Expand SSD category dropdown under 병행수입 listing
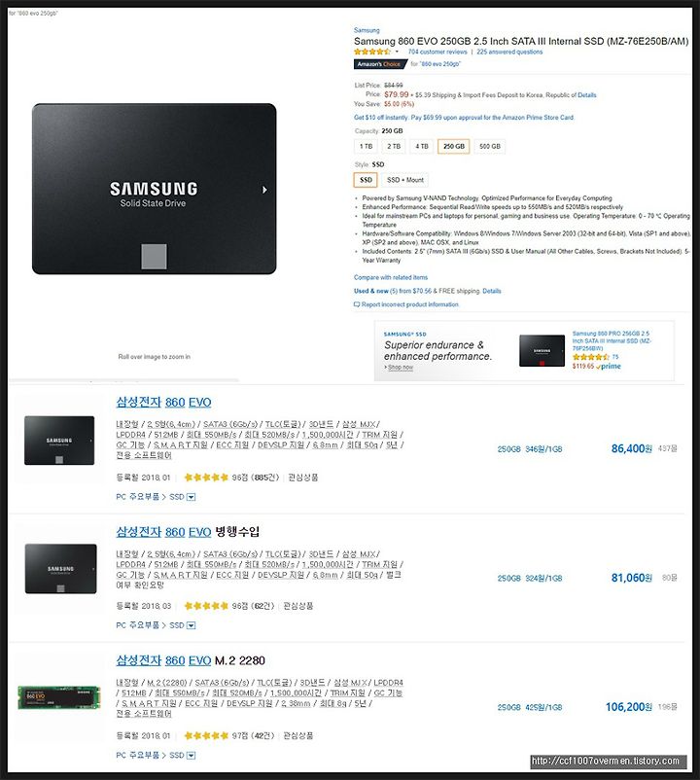This screenshot has width=700, height=780. (x=191, y=625)
